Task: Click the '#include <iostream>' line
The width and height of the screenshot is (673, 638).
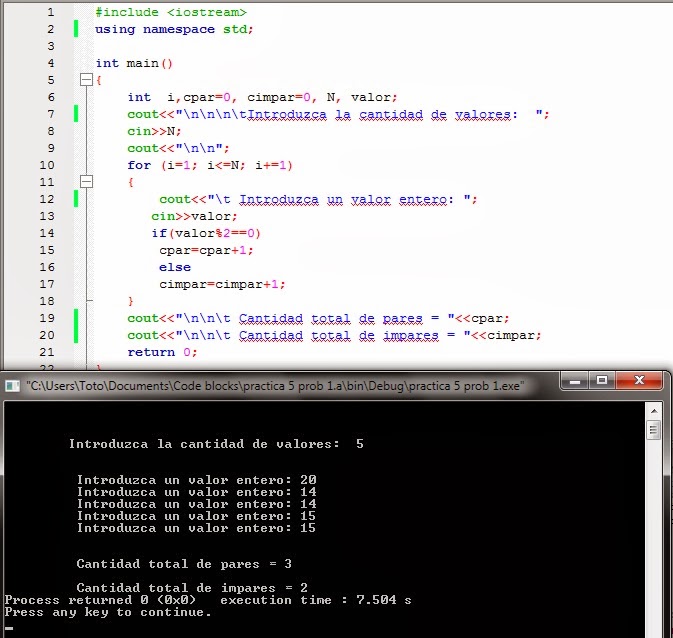Action: tap(171, 12)
